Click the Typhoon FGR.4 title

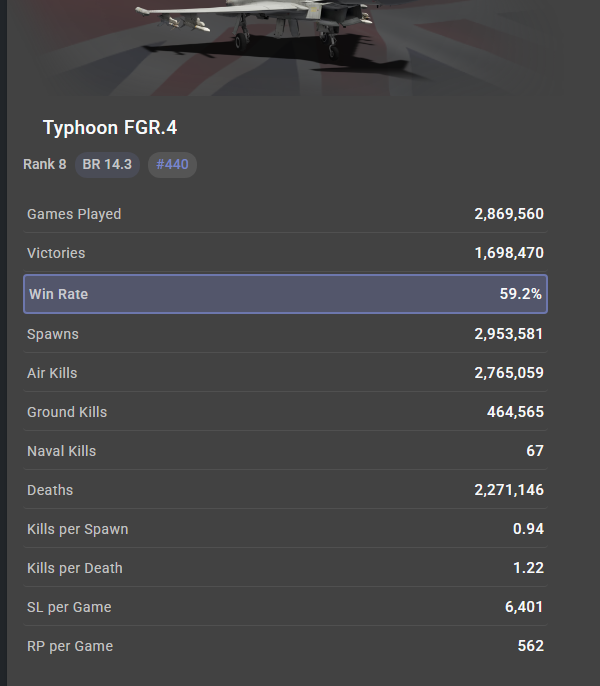(x=110, y=128)
